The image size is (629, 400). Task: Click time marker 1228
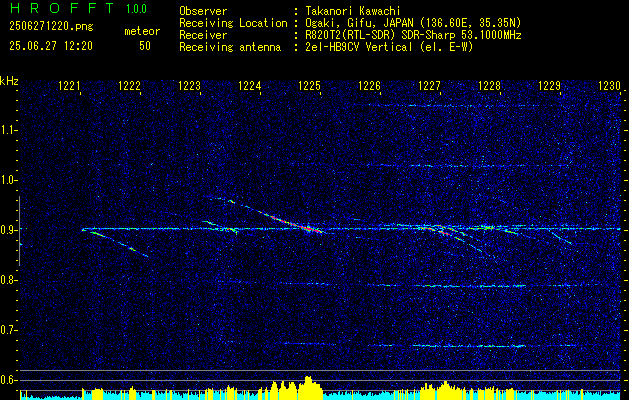click(489, 85)
